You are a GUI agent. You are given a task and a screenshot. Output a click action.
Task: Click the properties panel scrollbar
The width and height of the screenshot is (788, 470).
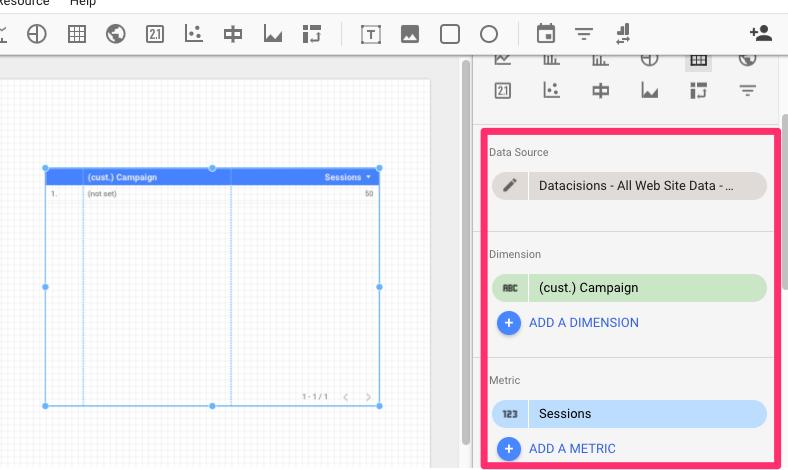tap(784, 201)
